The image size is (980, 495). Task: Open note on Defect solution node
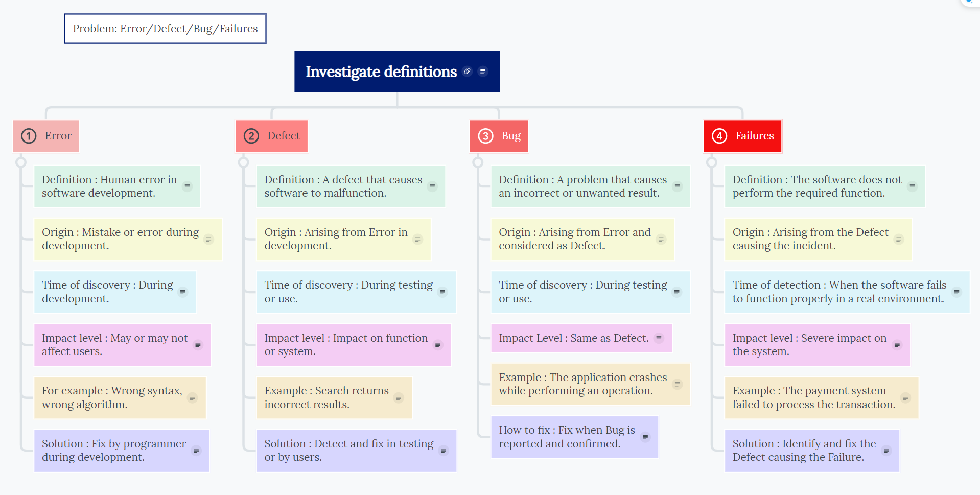pyautogui.click(x=443, y=451)
